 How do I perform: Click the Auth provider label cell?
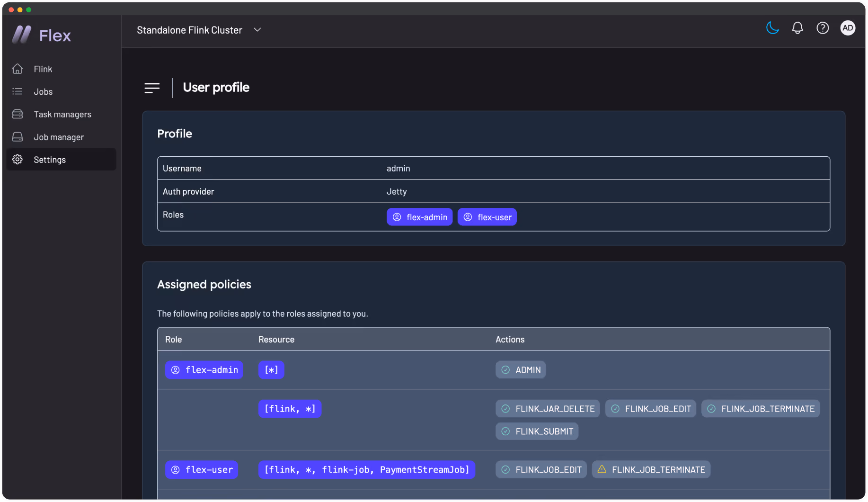(188, 192)
